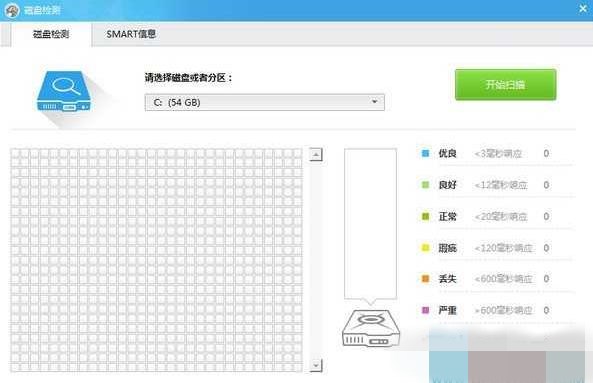
Task: Click the light green 良好 color swatch
Action: coord(425,185)
